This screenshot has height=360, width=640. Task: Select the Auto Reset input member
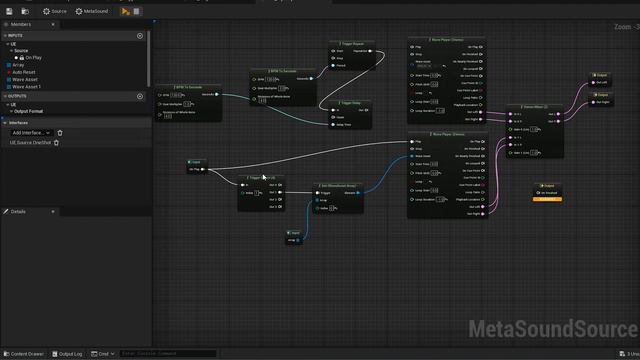click(x=24, y=72)
